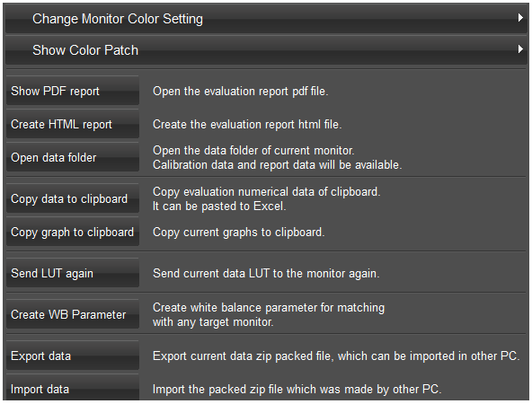The image size is (532, 404).
Task: Open the monitor data folder
Action: pos(73,157)
